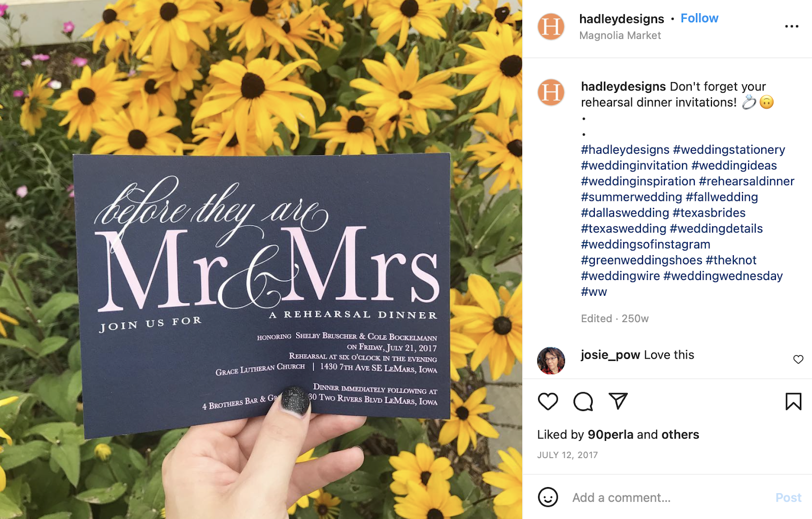Open emoji picker in comment box
The height and width of the screenshot is (519, 812).
click(x=548, y=497)
